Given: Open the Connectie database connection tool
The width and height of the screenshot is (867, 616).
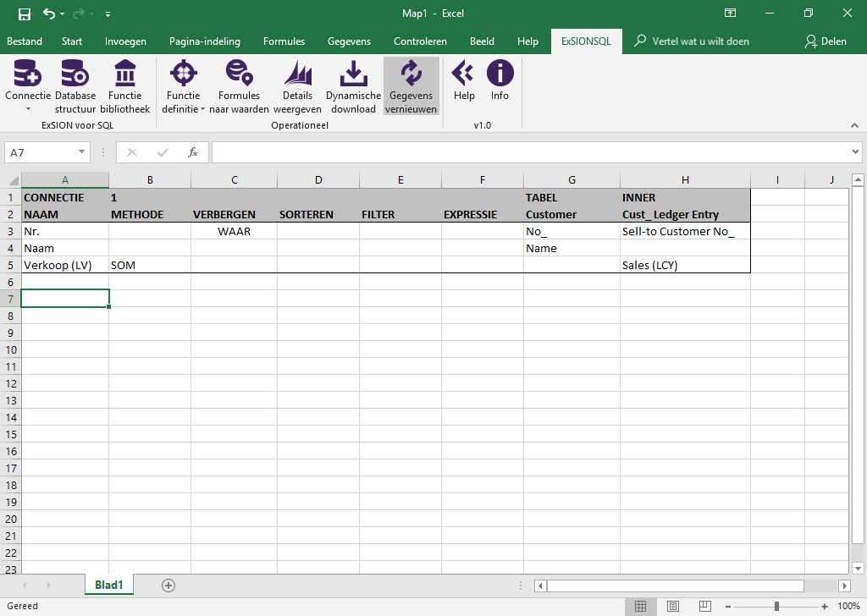Looking at the screenshot, I should pos(28,80).
